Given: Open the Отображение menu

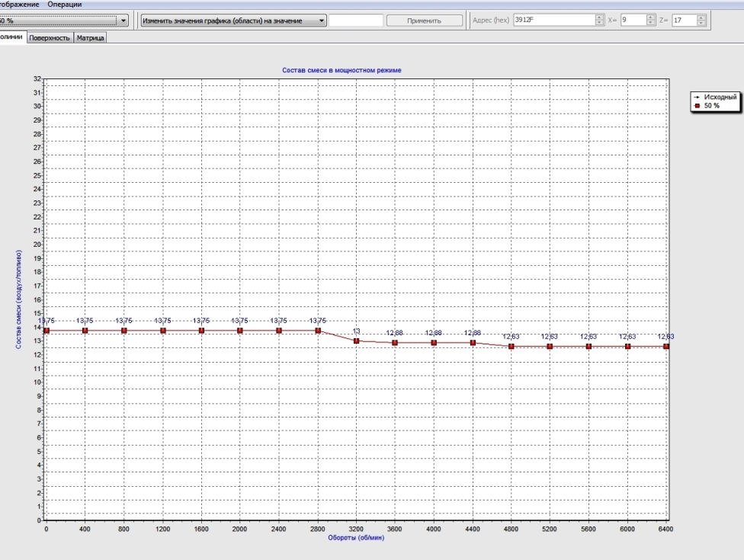Looking at the screenshot, I should pyautogui.click(x=20, y=5).
